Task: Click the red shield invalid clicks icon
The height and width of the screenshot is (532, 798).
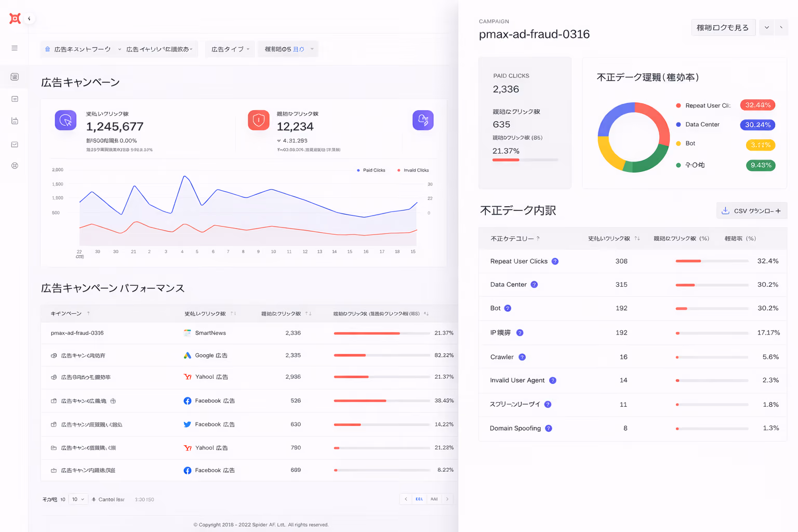Action: pos(259,120)
